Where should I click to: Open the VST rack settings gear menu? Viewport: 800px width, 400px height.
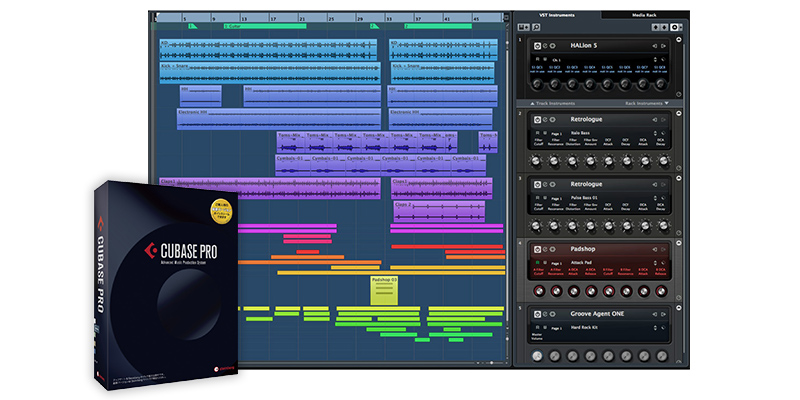pos(676,27)
